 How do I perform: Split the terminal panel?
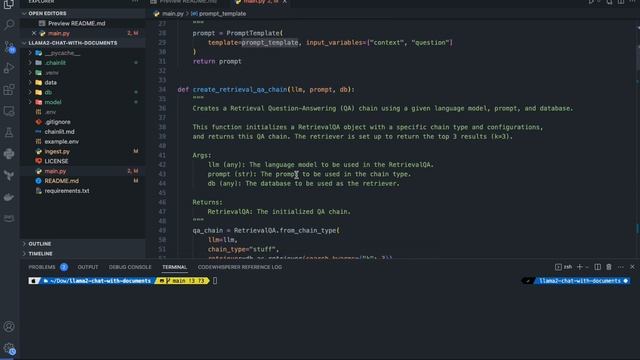598,267
